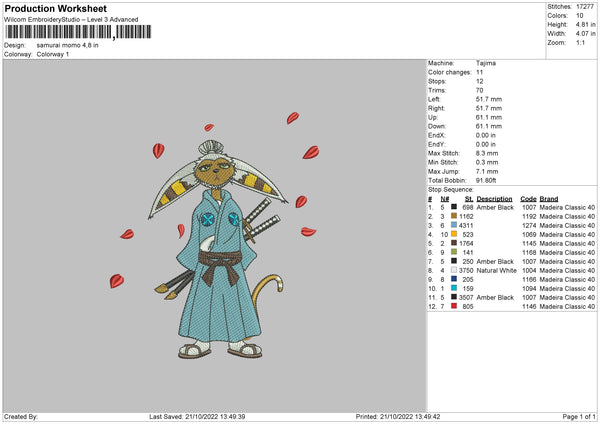Screen dimensions: 600x424
Task: Click stitch count 3507 in stop 11
Action: [466, 297]
